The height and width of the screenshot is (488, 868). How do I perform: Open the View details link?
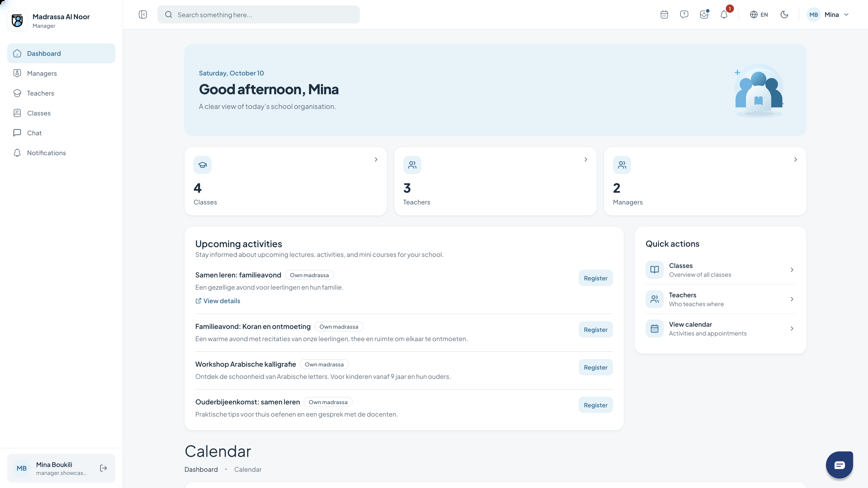coord(218,301)
